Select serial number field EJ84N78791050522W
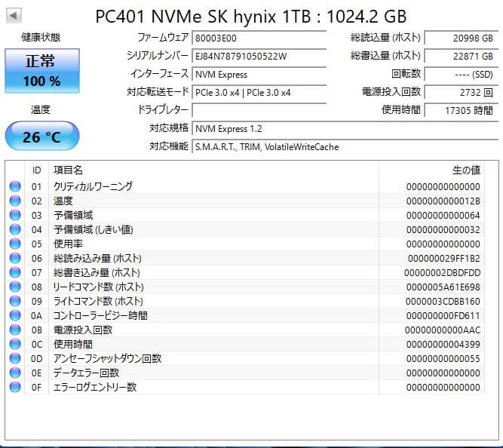The width and height of the screenshot is (503, 448). pos(259,56)
